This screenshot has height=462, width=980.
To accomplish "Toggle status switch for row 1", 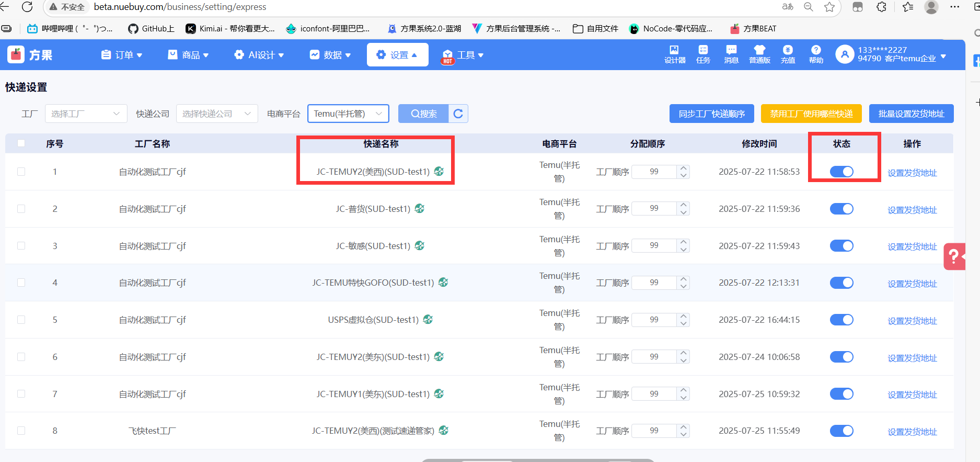I will (x=841, y=172).
